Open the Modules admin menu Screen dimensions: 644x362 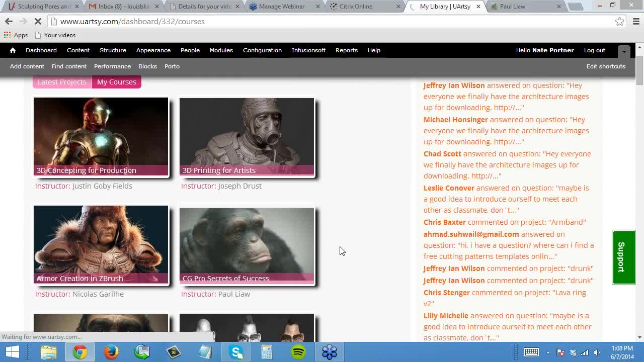(221, 50)
